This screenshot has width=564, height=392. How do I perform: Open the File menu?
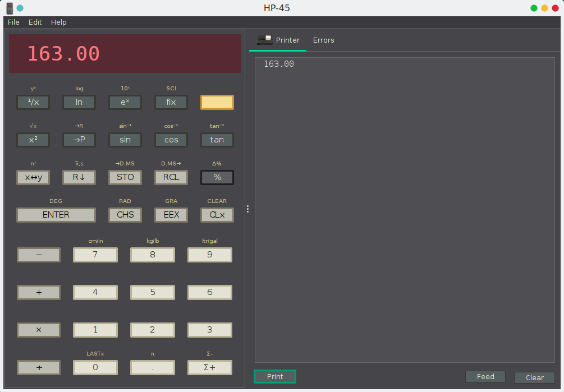[13, 22]
